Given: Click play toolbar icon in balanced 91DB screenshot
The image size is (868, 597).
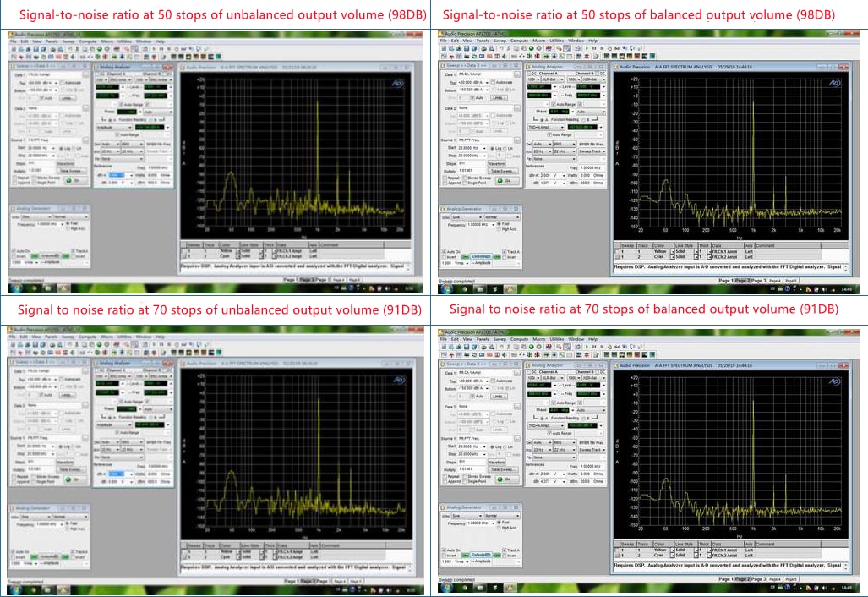Looking at the screenshot, I should click(x=587, y=347).
